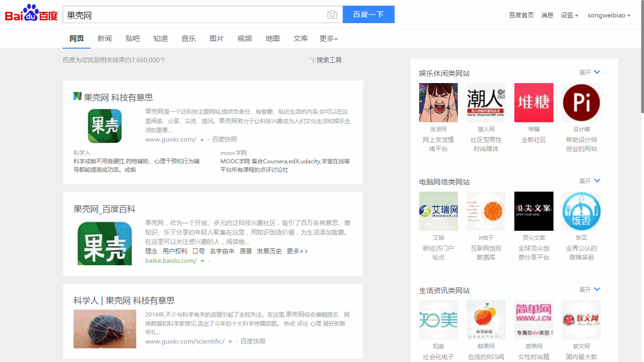Open camera image search
The width and height of the screenshot is (644, 362).
coord(332,15)
